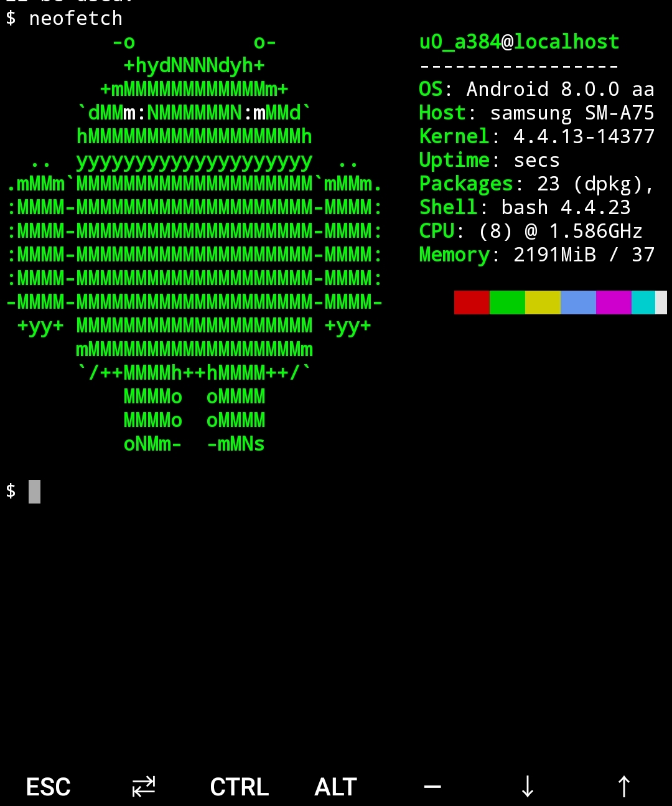Toggle the ALT modifier key
The width and height of the screenshot is (672, 806).
pos(335,787)
